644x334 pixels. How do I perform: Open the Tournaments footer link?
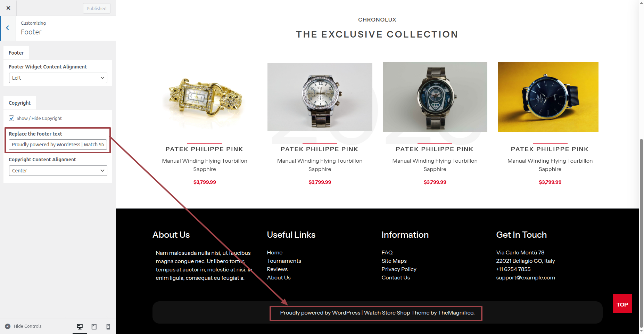pos(284,261)
